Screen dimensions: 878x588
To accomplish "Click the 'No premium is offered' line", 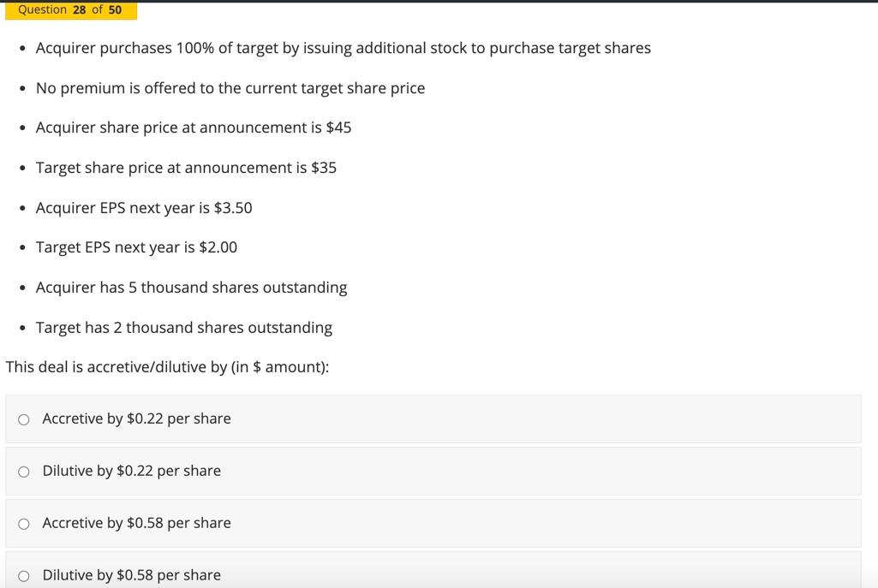I will pyautogui.click(x=230, y=88).
